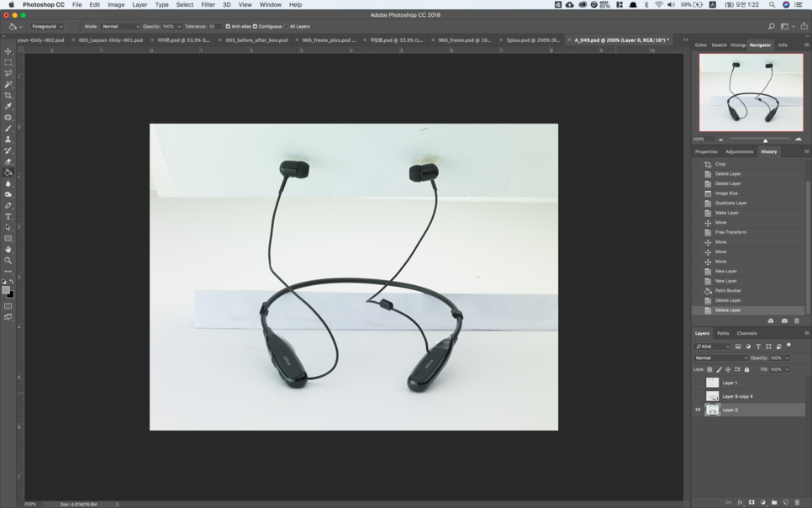Click the Navigator zoom slider handle
This screenshot has height=508, width=812.
(x=765, y=140)
